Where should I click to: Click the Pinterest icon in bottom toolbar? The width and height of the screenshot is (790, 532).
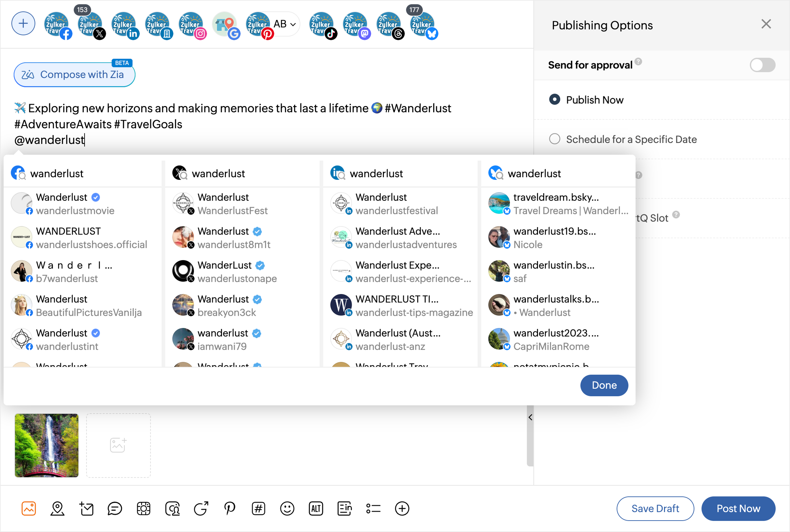[230, 508]
